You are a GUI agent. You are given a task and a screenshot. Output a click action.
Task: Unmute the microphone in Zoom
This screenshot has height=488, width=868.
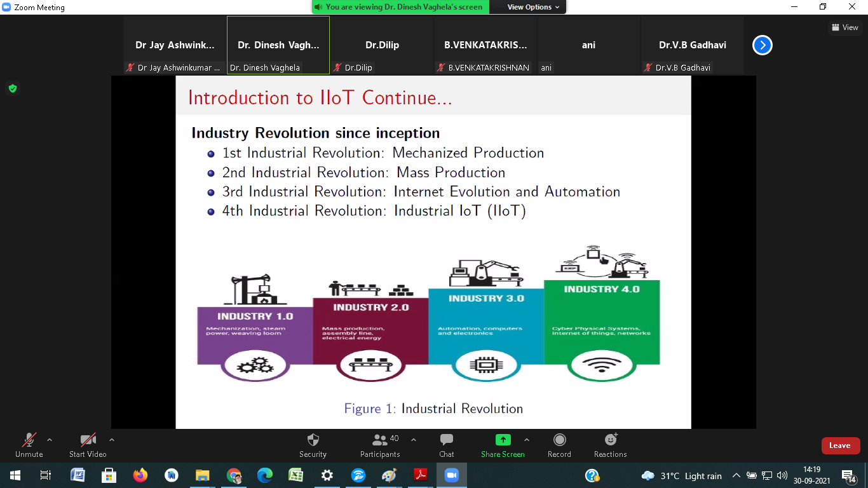(29, 445)
